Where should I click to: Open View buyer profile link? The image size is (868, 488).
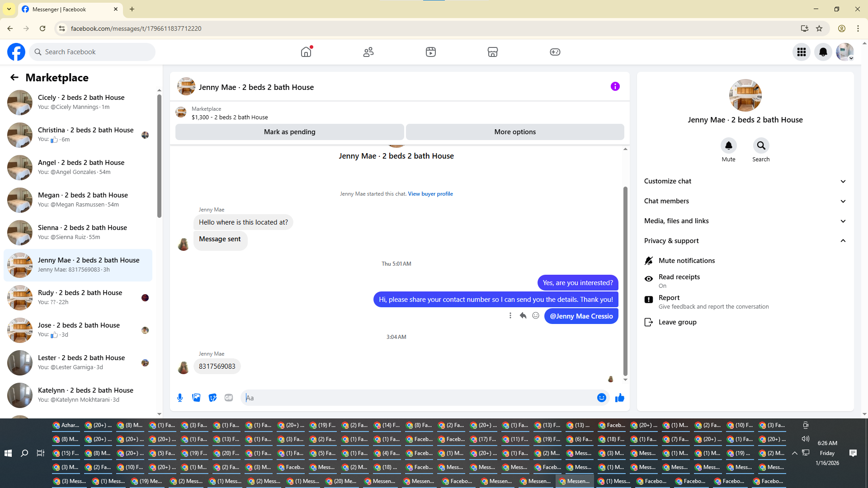point(430,194)
